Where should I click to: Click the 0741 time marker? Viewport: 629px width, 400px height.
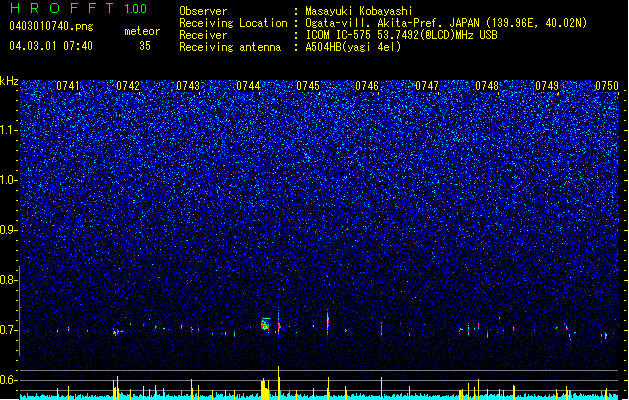pyautogui.click(x=68, y=86)
